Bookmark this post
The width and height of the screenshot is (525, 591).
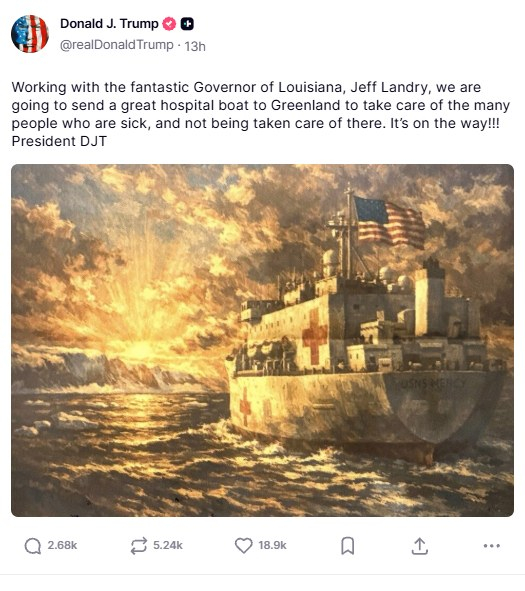pyautogui.click(x=347, y=546)
